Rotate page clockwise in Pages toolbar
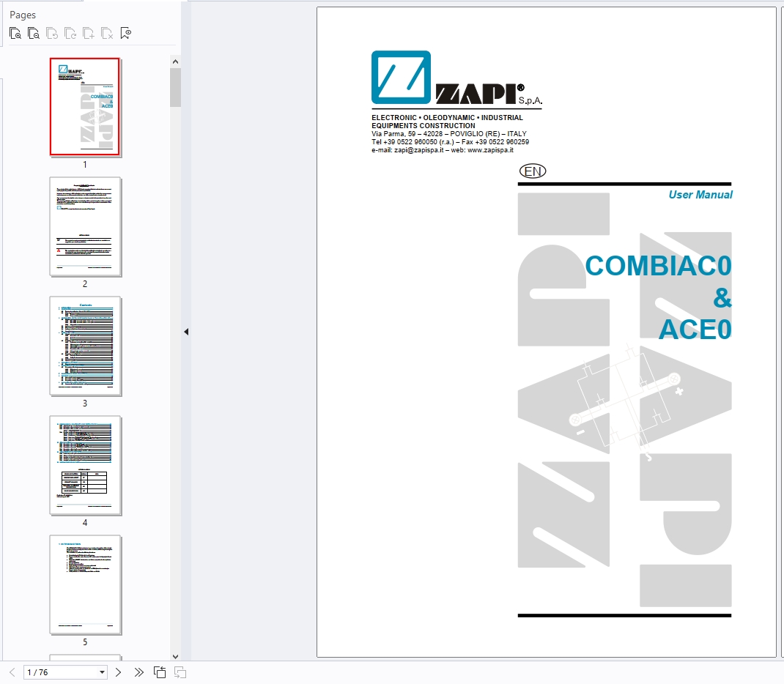Viewport: 784px width, 684px height. [70, 34]
